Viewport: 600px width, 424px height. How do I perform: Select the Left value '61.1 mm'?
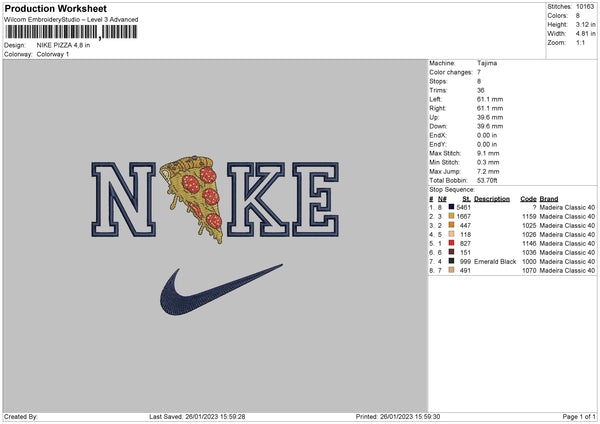tap(490, 99)
